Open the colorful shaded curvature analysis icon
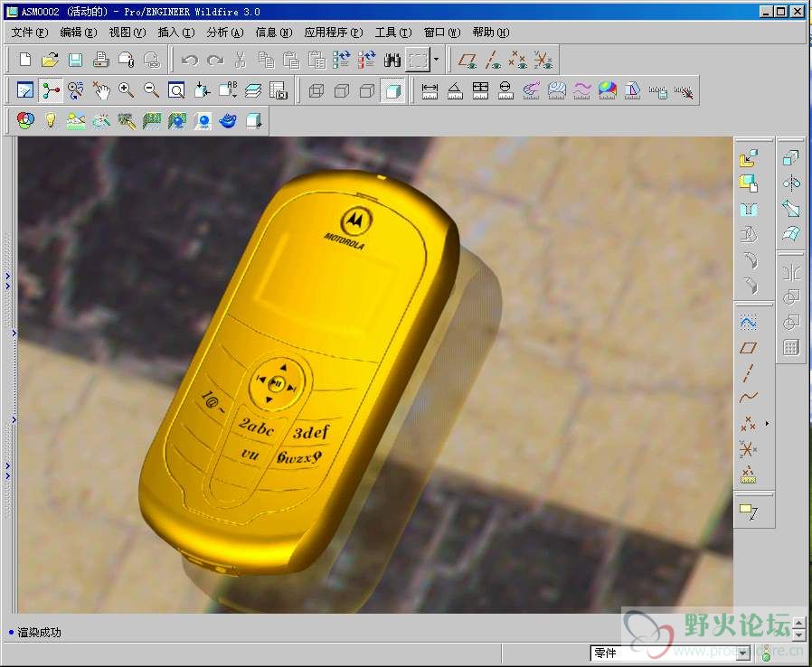812x667 pixels. (x=607, y=90)
